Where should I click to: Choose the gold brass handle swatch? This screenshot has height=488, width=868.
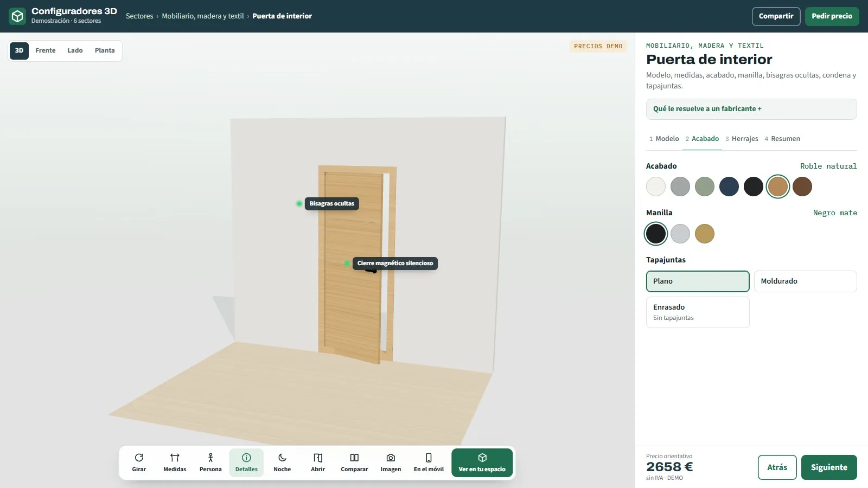pos(705,234)
